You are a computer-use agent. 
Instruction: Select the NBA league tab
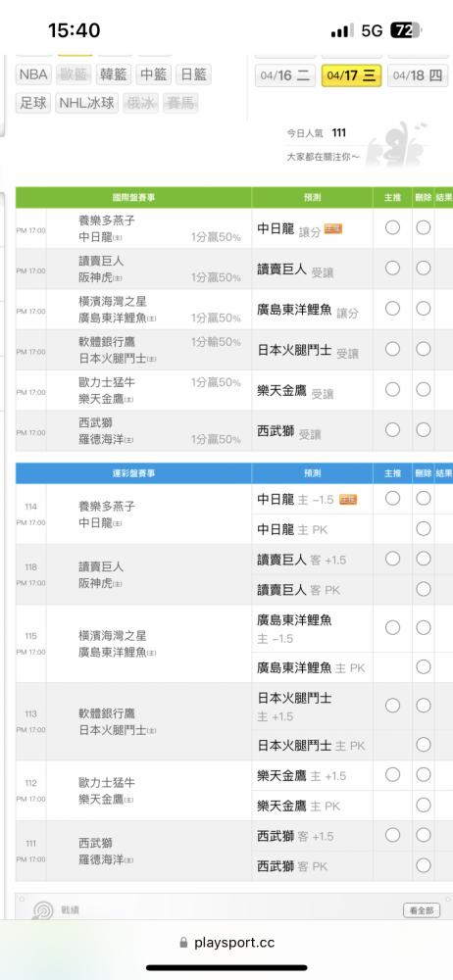(x=33, y=75)
